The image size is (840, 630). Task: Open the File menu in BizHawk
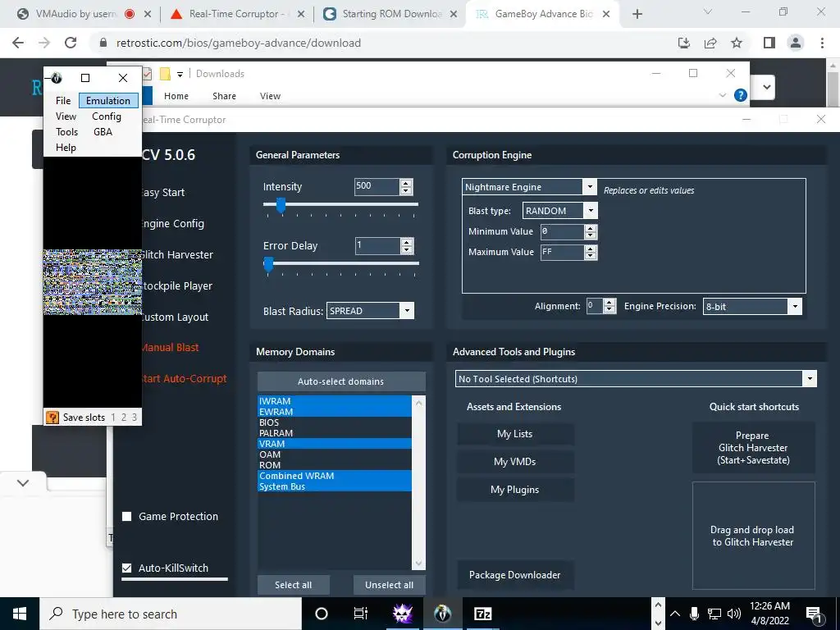click(x=63, y=101)
